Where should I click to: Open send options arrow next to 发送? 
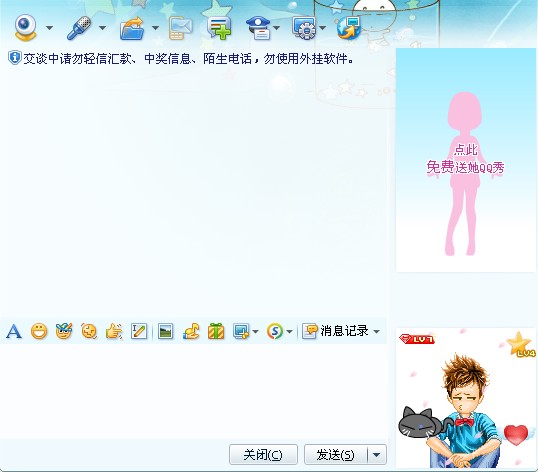tap(377, 455)
